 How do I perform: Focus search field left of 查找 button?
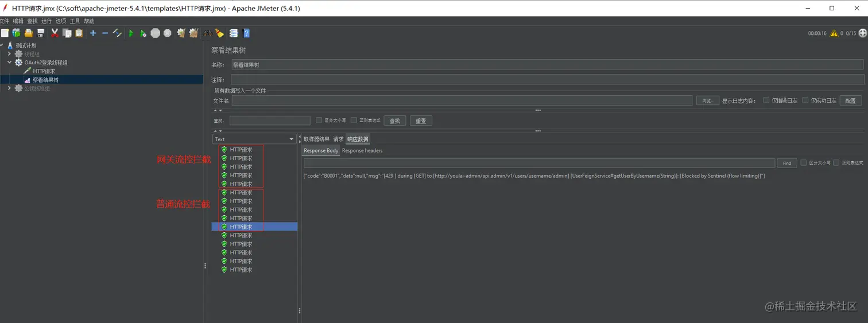[270, 120]
